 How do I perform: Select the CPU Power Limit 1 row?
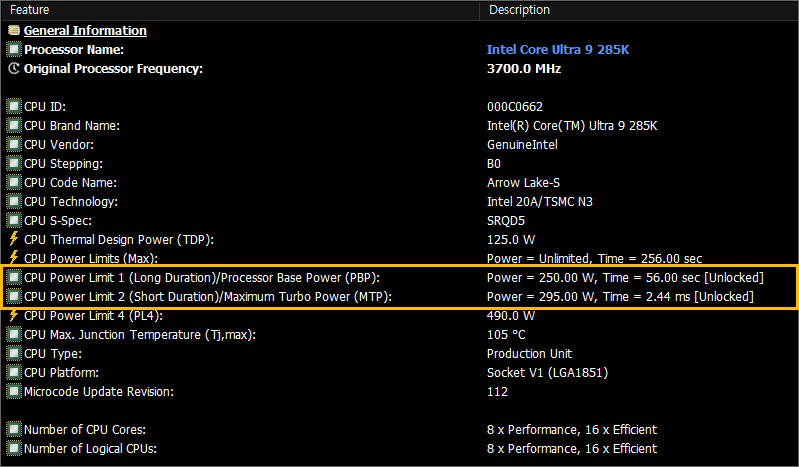400,277
